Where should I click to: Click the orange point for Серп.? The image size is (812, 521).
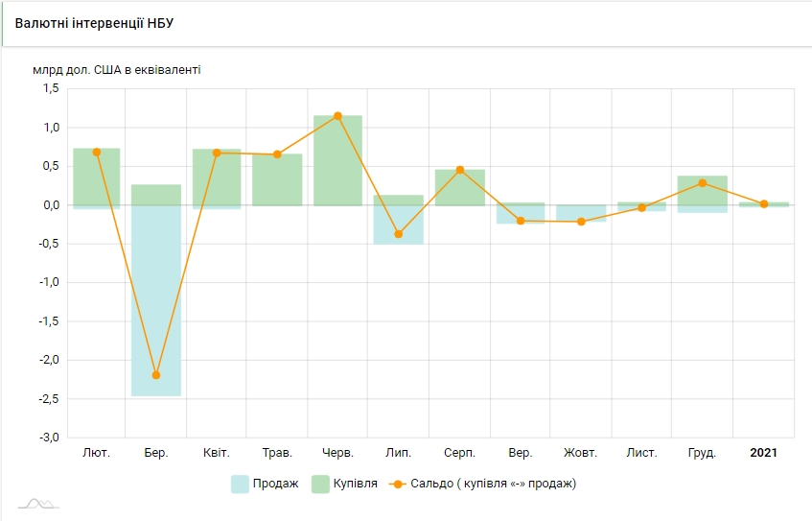click(x=460, y=170)
